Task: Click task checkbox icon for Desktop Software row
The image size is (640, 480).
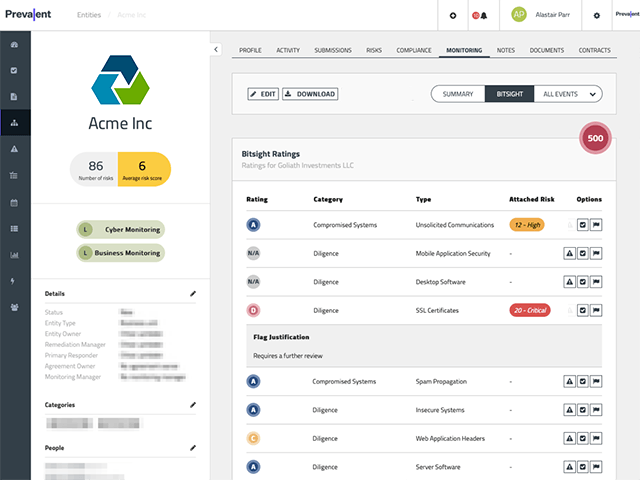Action: 582,282
